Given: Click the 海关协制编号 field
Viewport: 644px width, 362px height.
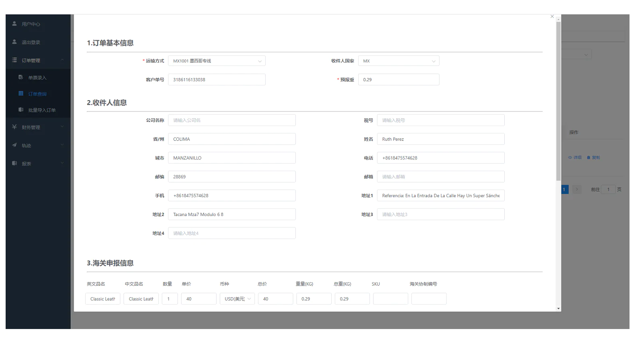Looking at the screenshot, I should point(429,299).
